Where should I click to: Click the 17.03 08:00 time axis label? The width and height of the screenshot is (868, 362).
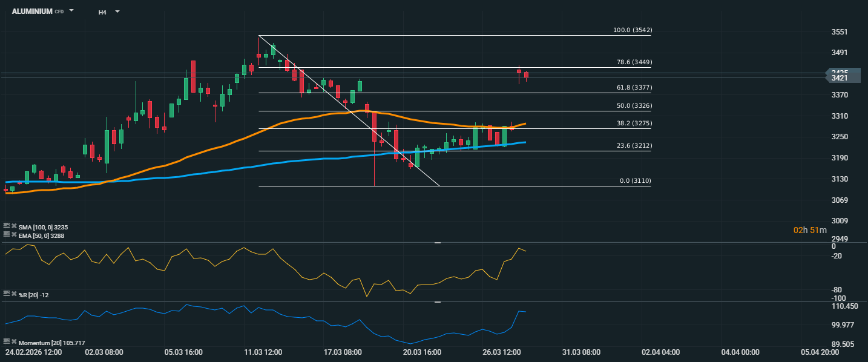point(343,352)
